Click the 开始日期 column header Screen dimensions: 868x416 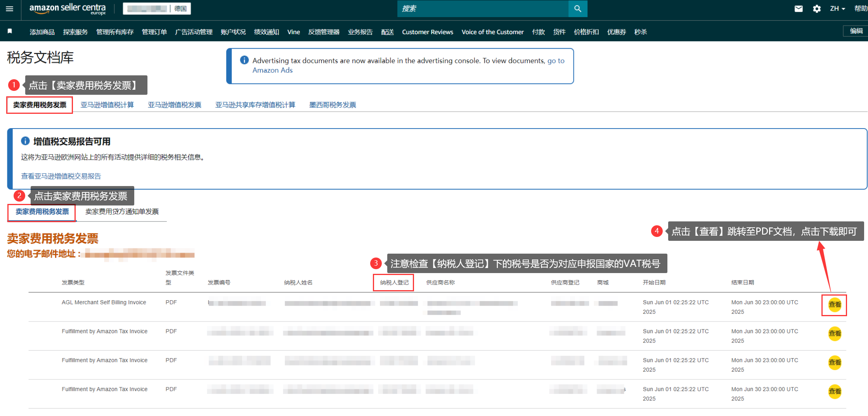[x=654, y=282]
